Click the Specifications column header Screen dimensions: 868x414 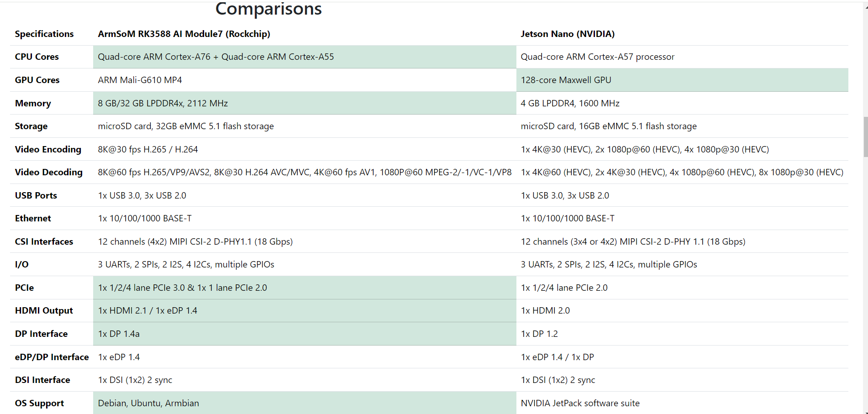(44, 34)
